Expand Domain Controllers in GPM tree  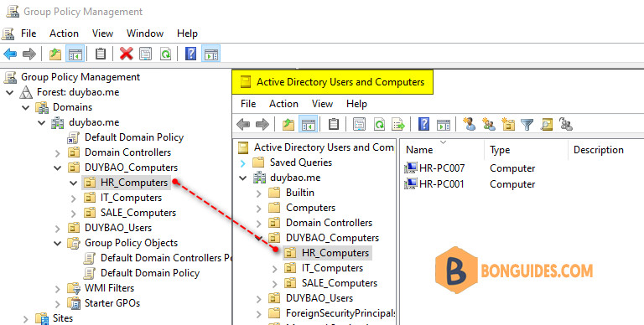point(58,153)
